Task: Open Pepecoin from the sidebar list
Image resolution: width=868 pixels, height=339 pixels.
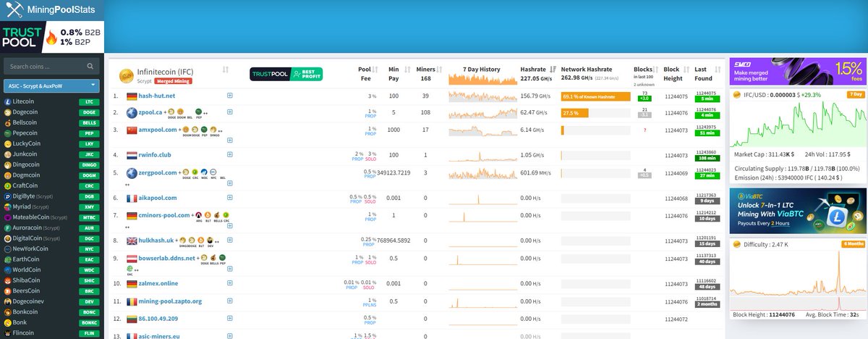Action: click(x=25, y=133)
